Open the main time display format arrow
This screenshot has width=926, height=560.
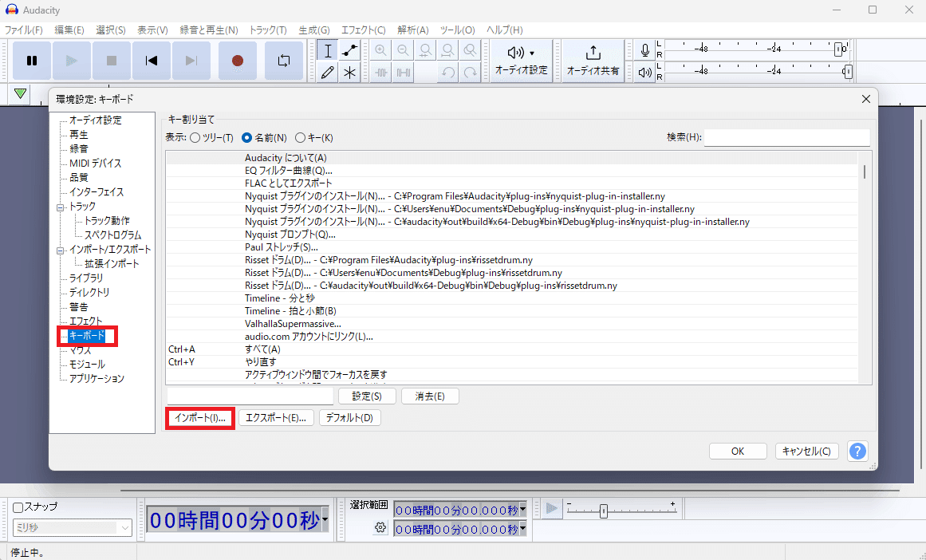(x=324, y=520)
